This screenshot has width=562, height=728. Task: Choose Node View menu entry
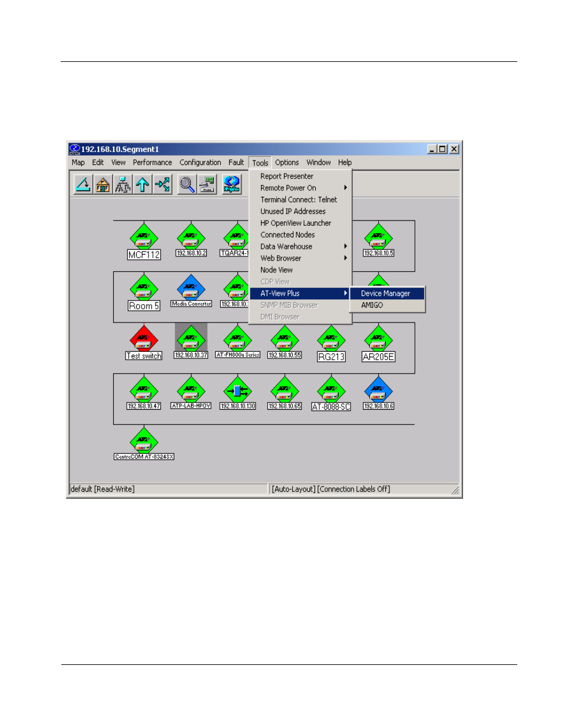coord(300,270)
